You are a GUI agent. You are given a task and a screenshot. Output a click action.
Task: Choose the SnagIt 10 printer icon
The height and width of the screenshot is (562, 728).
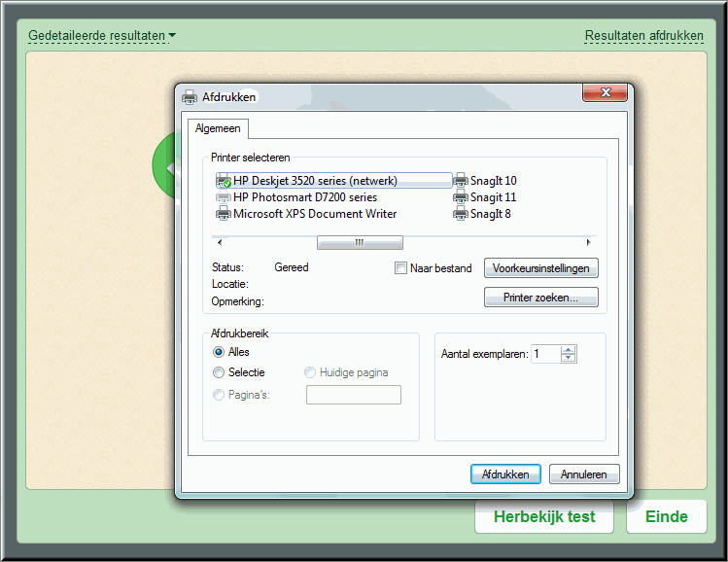[x=461, y=181]
